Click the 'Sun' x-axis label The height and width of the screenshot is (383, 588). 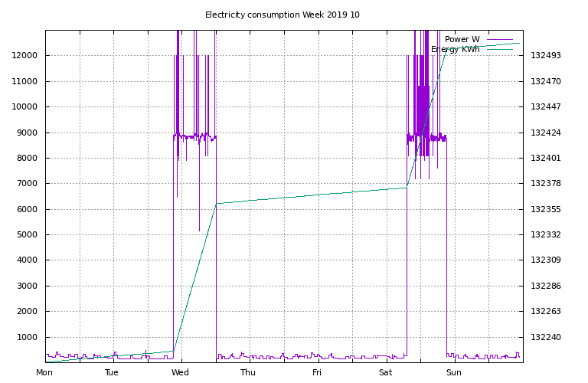(454, 372)
